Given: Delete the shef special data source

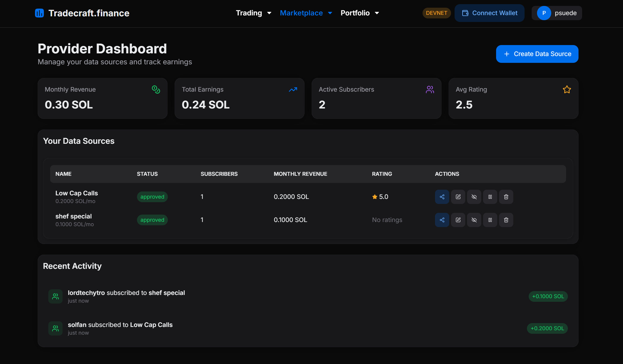Looking at the screenshot, I should tap(506, 220).
